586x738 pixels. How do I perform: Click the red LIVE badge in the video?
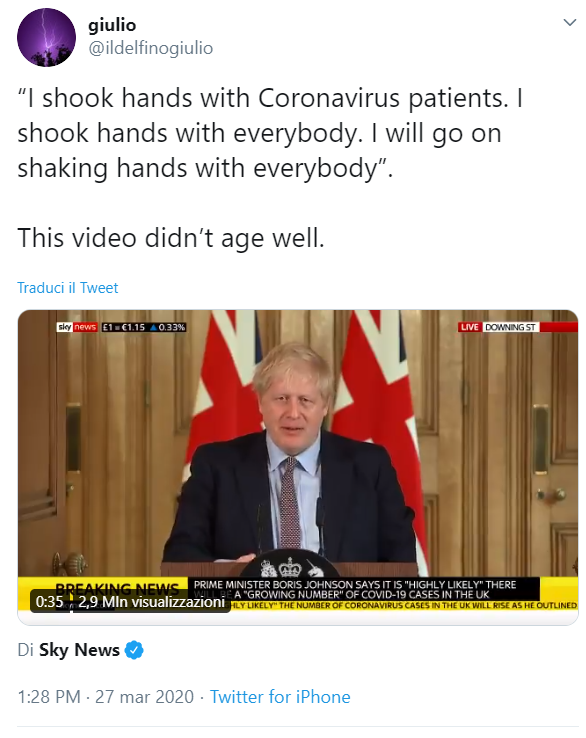[x=470, y=327]
